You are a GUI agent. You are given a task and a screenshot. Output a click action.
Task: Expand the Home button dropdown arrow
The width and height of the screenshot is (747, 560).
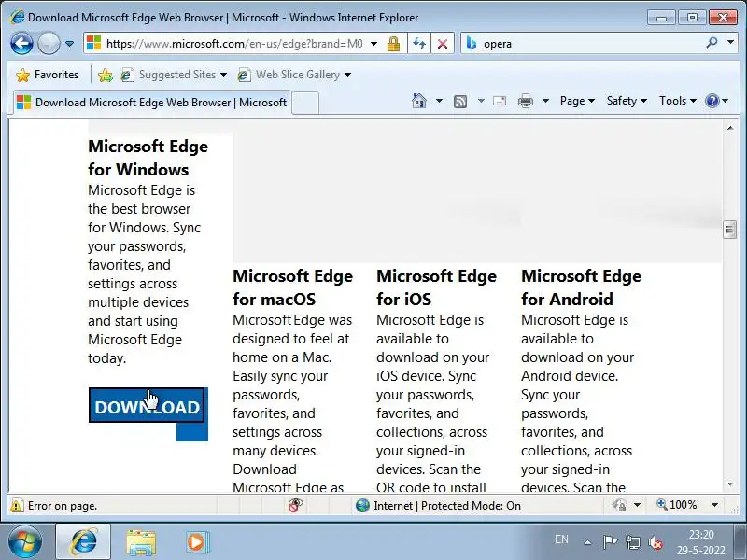pyautogui.click(x=439, y=101)
